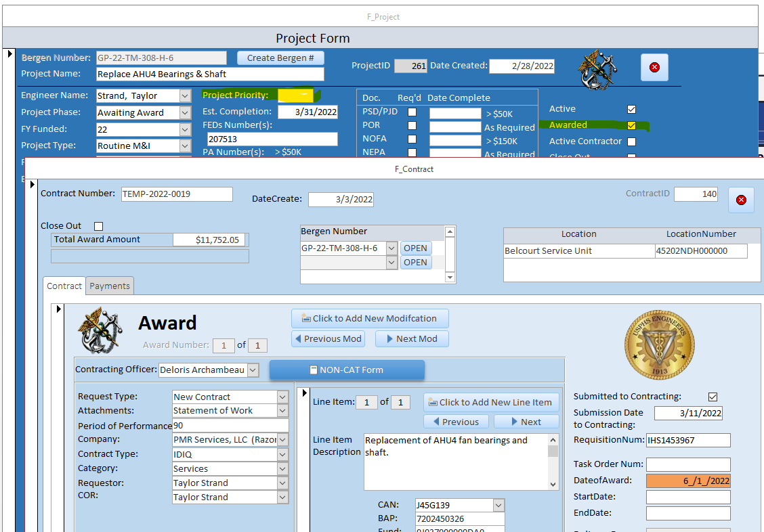Click the Total Award Amount value
This screenshot has width=764, height=532.
(209, 240)
